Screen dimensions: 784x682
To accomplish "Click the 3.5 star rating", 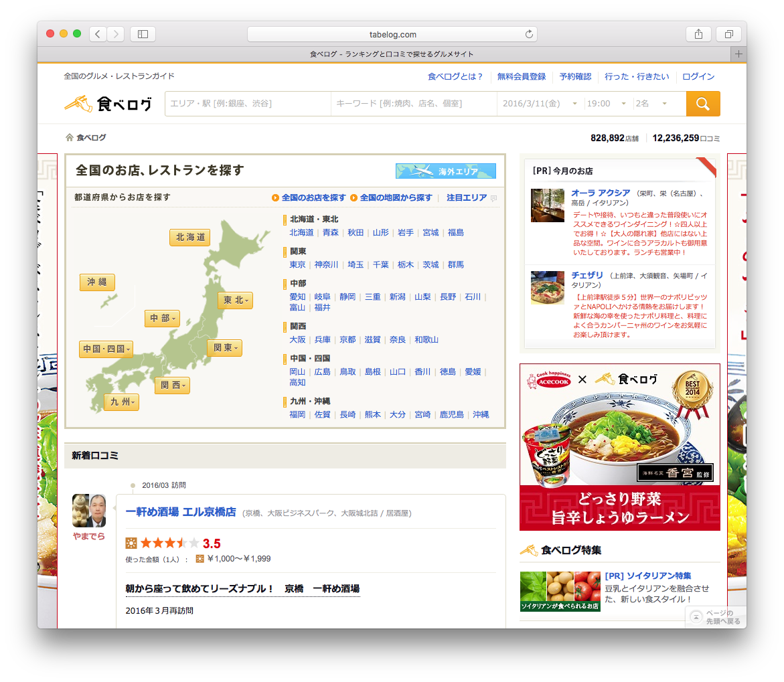I will 173,543.
